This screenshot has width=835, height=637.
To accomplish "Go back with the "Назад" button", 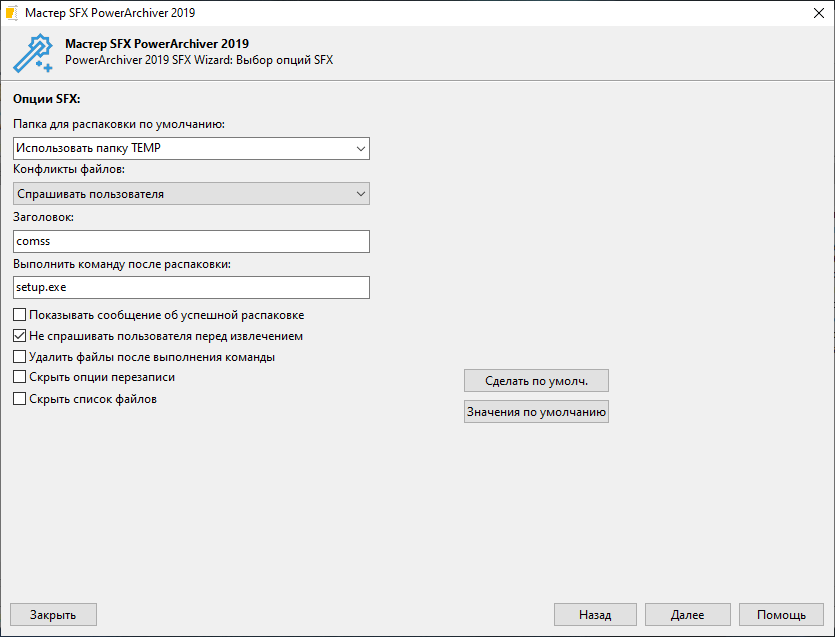I will coord(595,615).
